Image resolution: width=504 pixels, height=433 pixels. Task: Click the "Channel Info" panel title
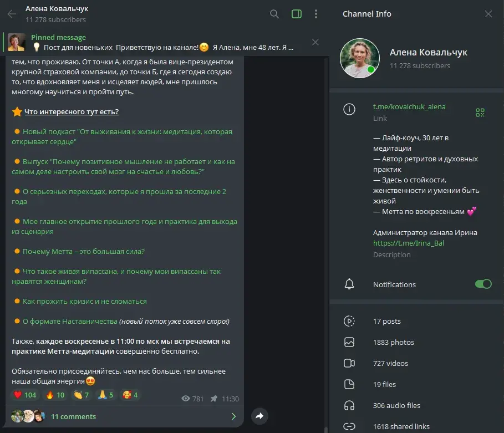click(366, 14)
